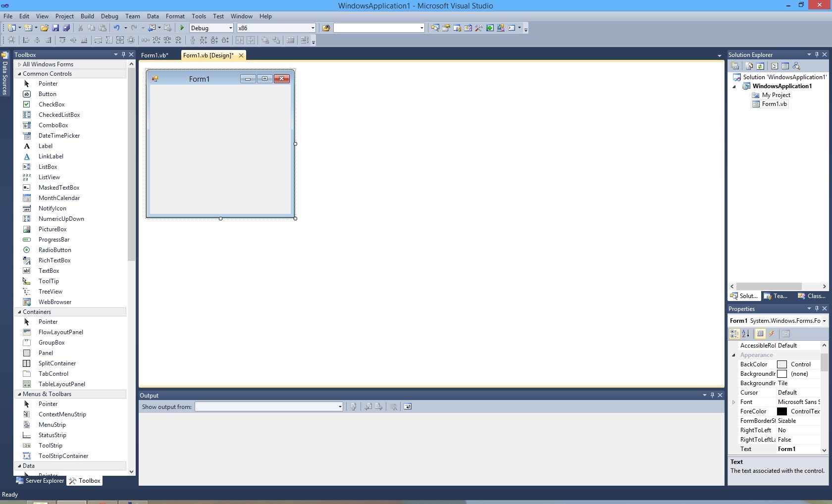832x504 pixels.
Task: Click the Show All Files icon in Solution Explorer
Action: [749, 66]
